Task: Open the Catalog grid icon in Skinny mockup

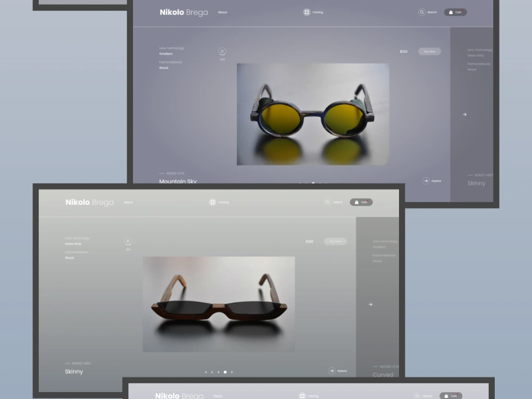Action: coord(212,202)
